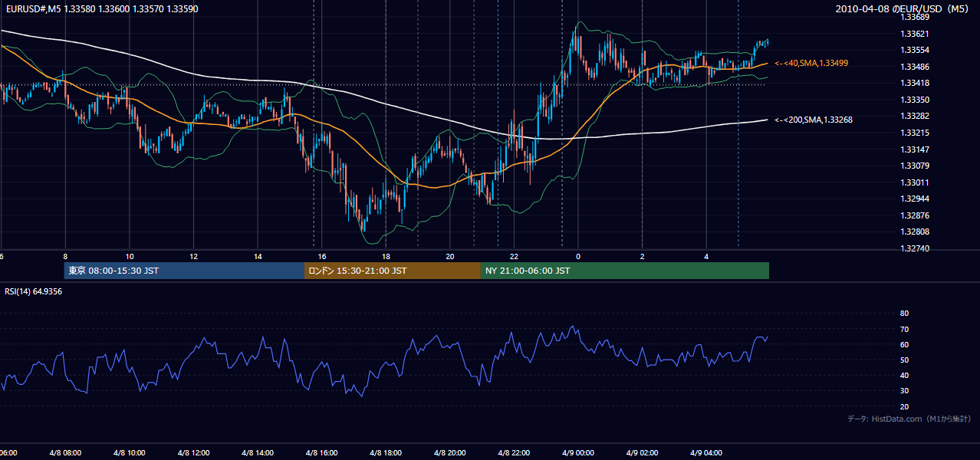Viewport: 980px width, 460px height.
Task: Click price level 1.32944 on the axis
Action: point(915,199)
